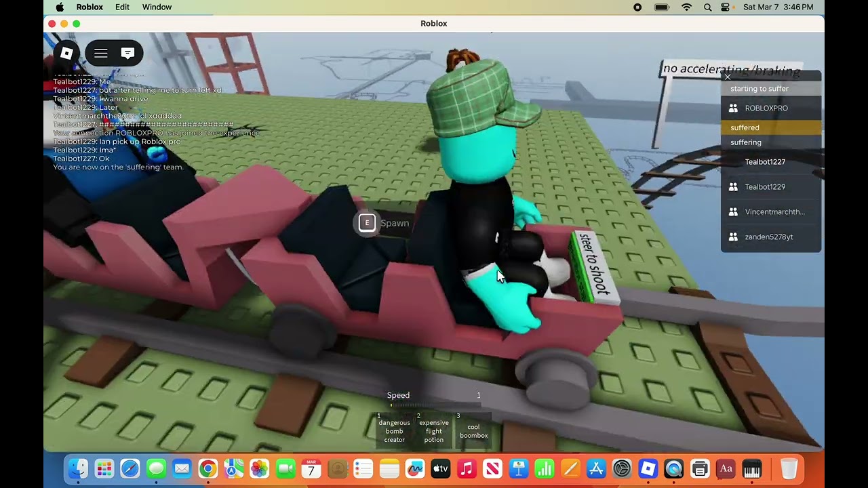Click chat message 'Ian pick up Roblox pro'
This screenshot has width=868, height=488.
(117, 142)
